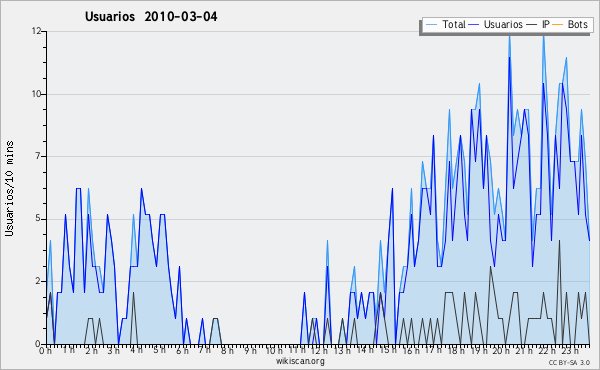Click the x-axis label '12 h'
This screenshot has height=370, width=600.
(319, 350)
